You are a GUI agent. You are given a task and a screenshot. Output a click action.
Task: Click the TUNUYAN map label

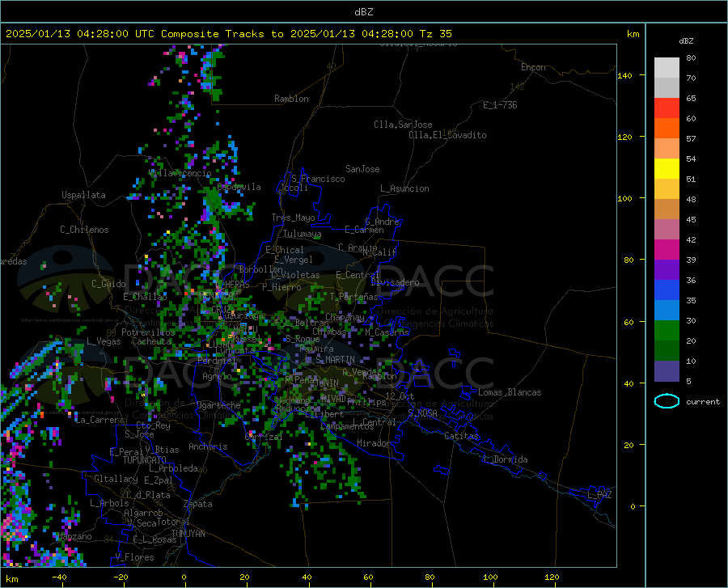[188, 534]
